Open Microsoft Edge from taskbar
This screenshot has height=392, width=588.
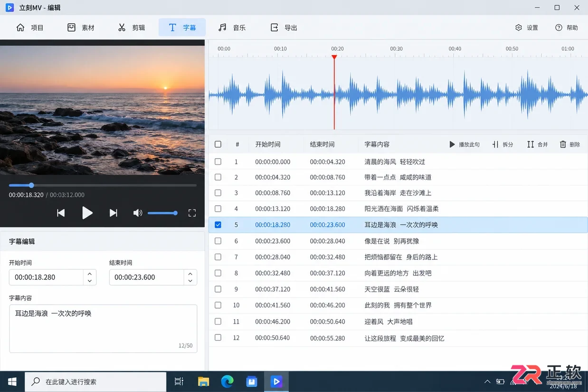(228, 382)
